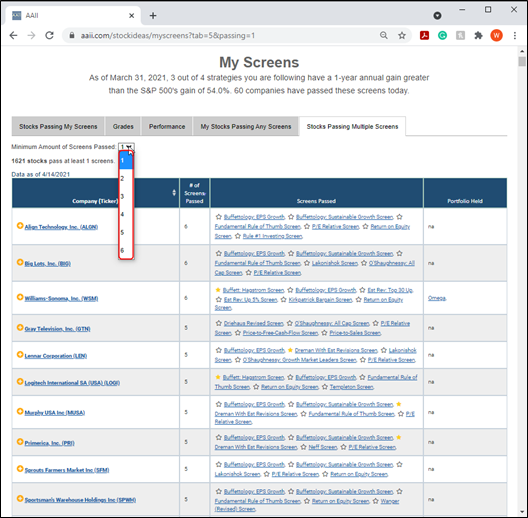Sort by the Company (Ticker) column arrows
Viewport: 528px width, 518px height.
tap(174, 192)
